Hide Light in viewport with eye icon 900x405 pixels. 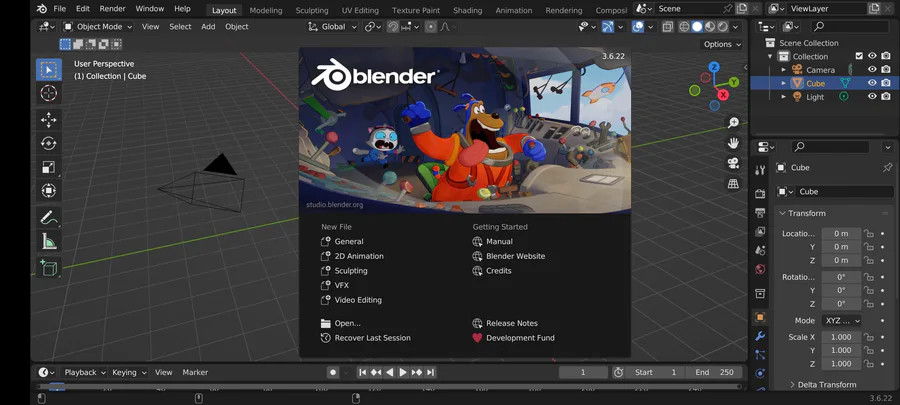point(872,96)
